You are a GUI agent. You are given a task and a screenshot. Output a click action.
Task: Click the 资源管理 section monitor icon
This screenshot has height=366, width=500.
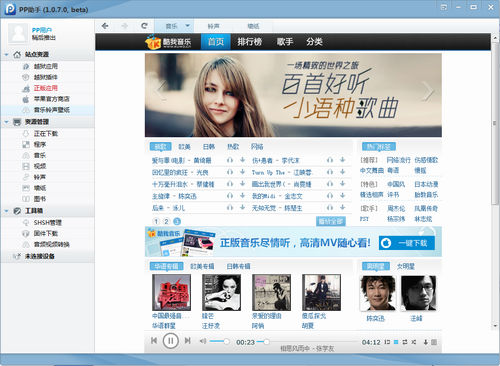point(17,122)
